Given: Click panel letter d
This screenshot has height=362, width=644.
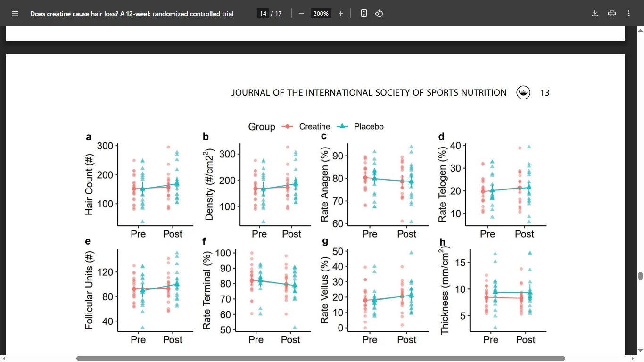Looking at the screenshot, I should [x=441, y=137].
